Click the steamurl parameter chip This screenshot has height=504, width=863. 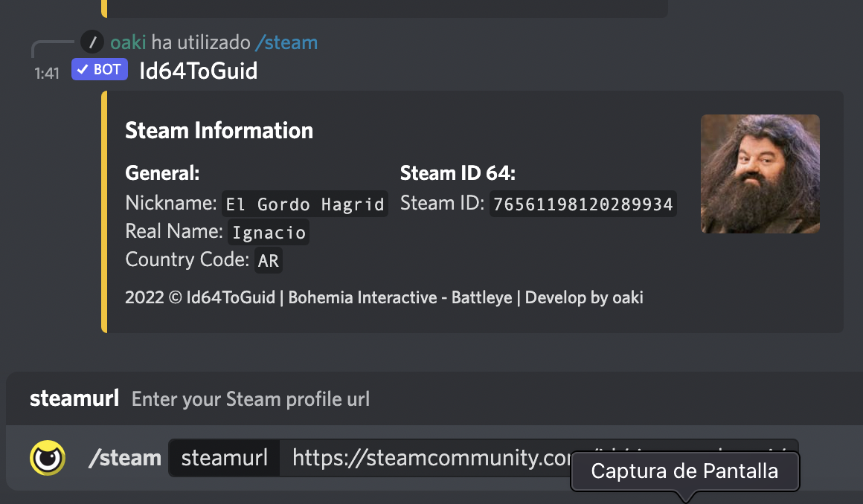pyautogui.click(x=224, y=458)
